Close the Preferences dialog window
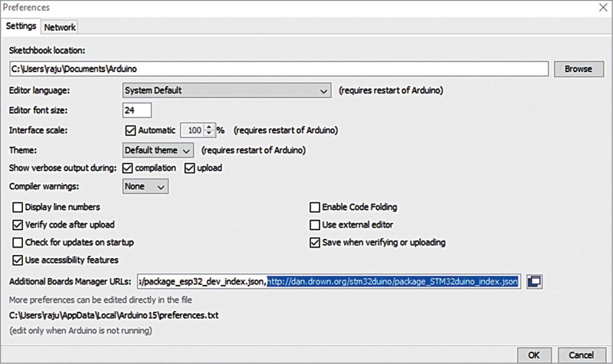613x364 pixels. [600, 8]
